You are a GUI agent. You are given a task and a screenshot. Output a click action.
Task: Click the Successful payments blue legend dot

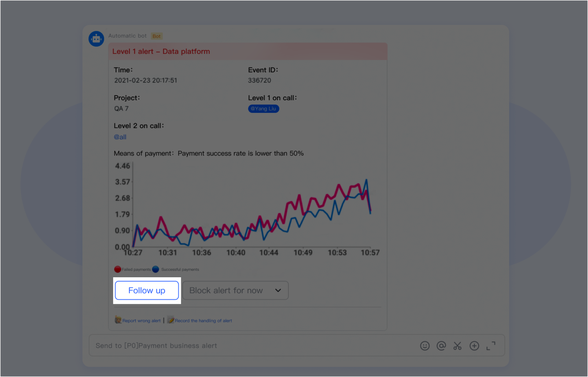156,269
